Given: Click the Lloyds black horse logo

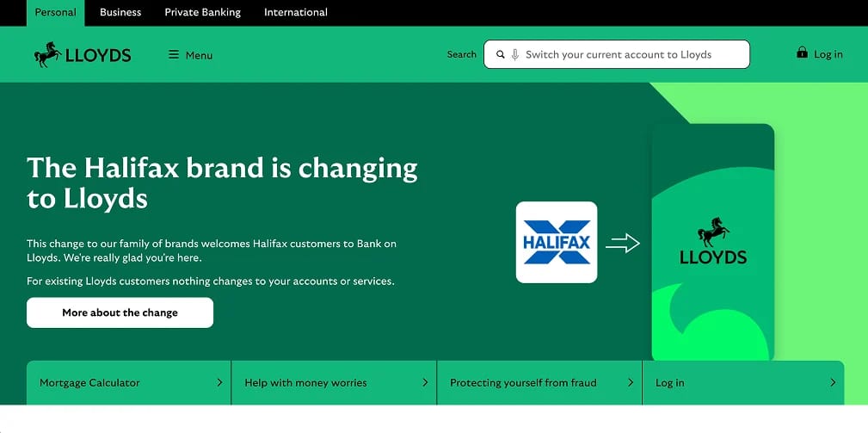Looking at the screenshot, I should click(83, 54).
